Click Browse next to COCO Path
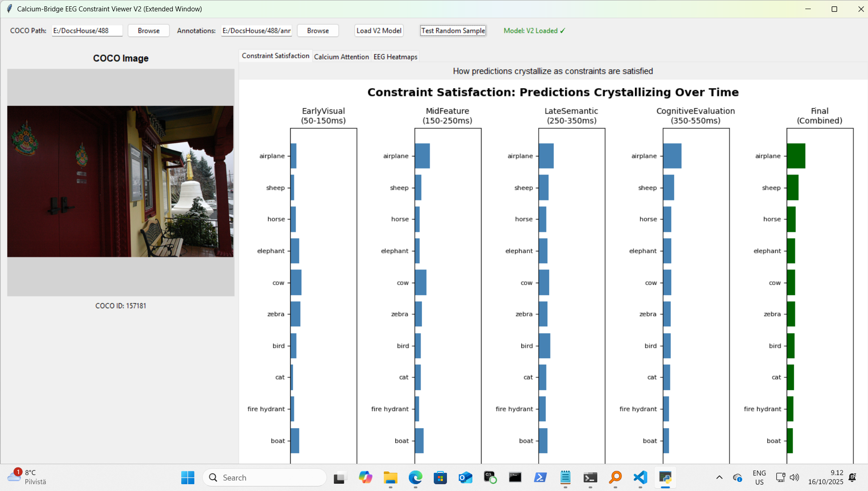Image resolution: width=868 pixels, height=491 pixels. click(x=149, y=31)
